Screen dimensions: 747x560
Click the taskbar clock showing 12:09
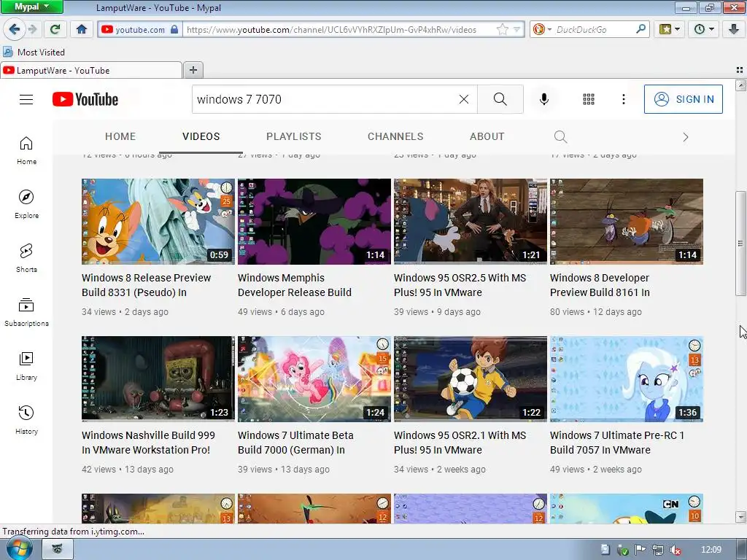[x=711, y=550]
